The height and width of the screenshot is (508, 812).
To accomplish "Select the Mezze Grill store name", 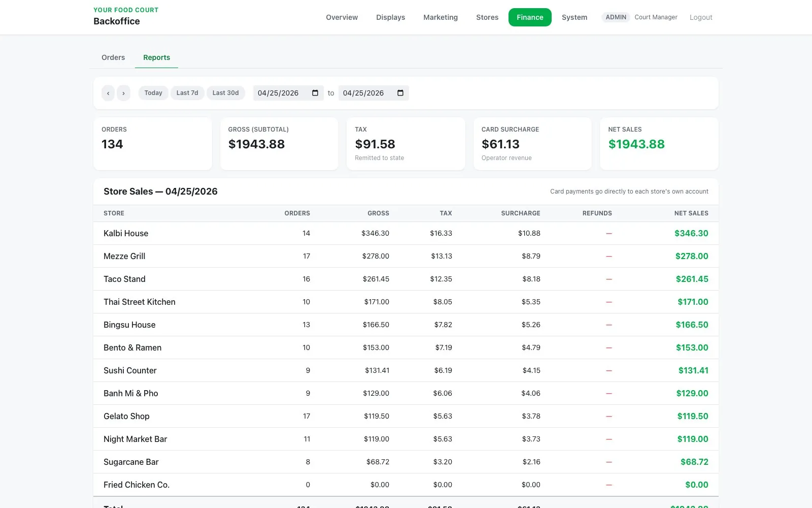I will pyautogui.click(x=124, y=256).
